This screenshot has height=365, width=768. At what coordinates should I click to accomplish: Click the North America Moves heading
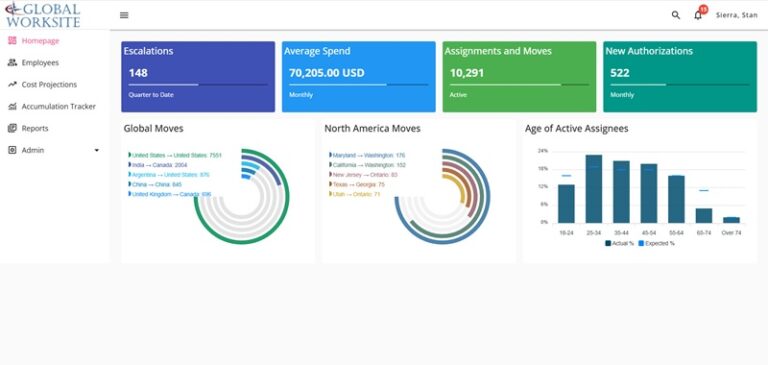coord(372,129)
